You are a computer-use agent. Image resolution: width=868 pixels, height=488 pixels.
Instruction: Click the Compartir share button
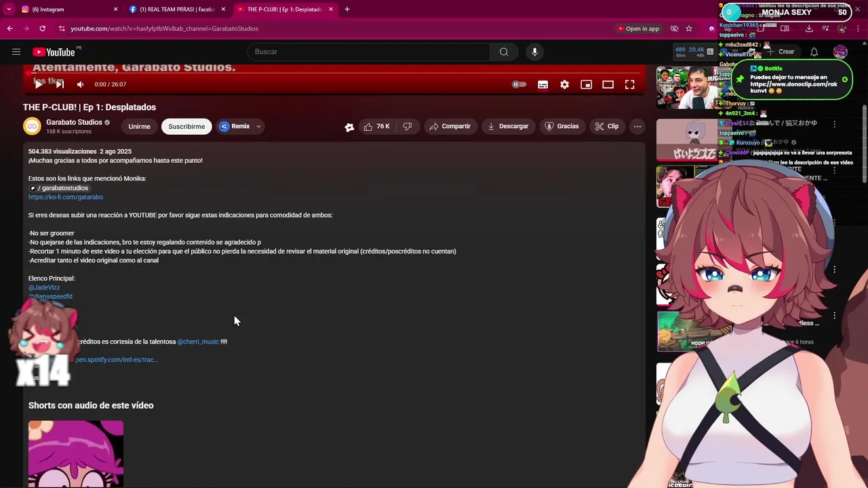[x=450, y=126]
